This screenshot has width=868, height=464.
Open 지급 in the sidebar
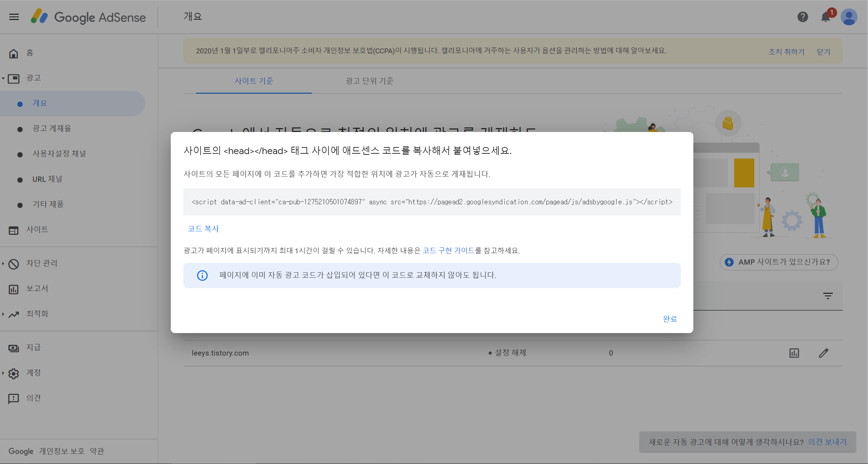tap(33, 347)
